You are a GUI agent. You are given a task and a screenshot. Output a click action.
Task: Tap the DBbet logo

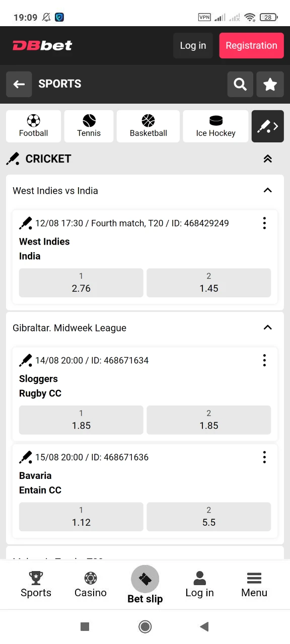pyautogui.click(x=42, y=45)
